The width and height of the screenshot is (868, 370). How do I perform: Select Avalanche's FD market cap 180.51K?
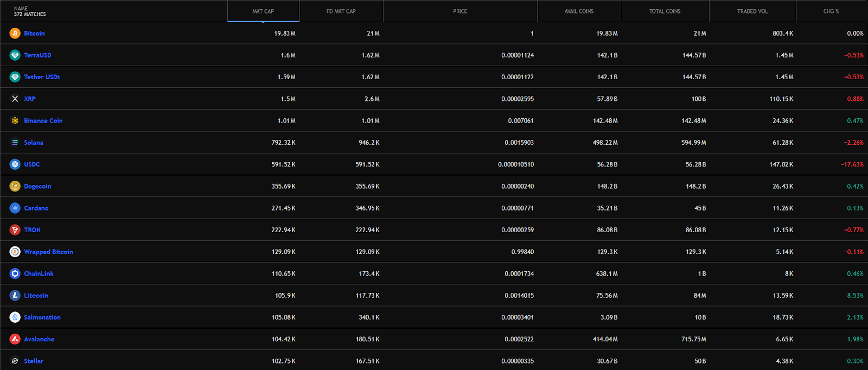pos(368,340)
